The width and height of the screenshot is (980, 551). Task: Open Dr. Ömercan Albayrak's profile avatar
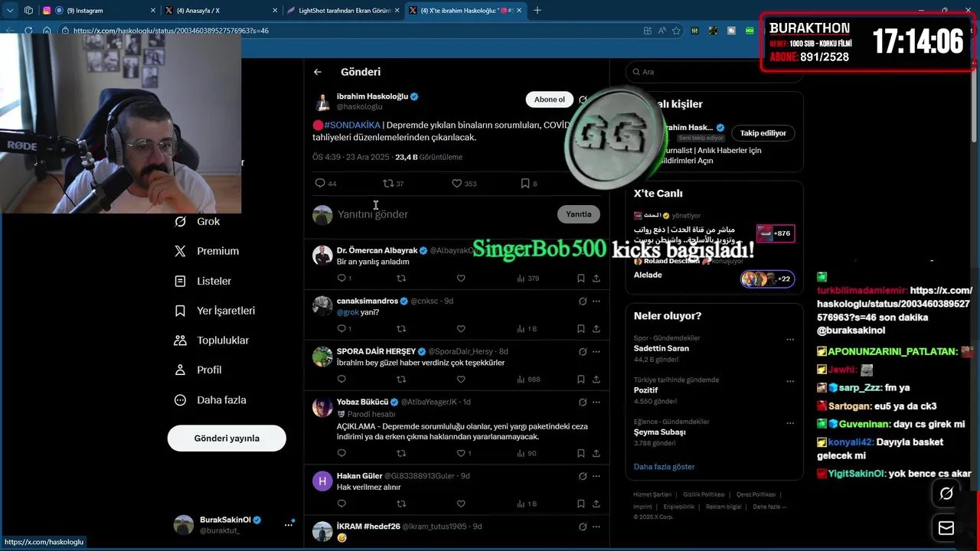[x=322, y=255]
